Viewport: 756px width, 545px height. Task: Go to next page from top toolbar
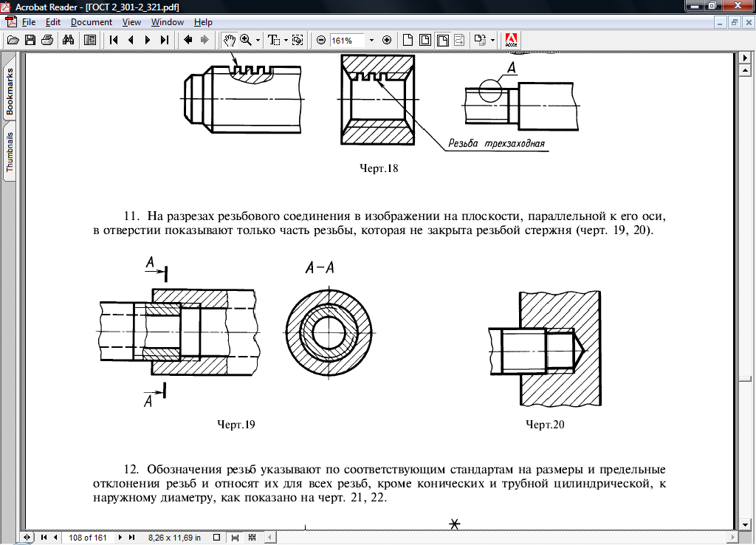coord(148,40)
